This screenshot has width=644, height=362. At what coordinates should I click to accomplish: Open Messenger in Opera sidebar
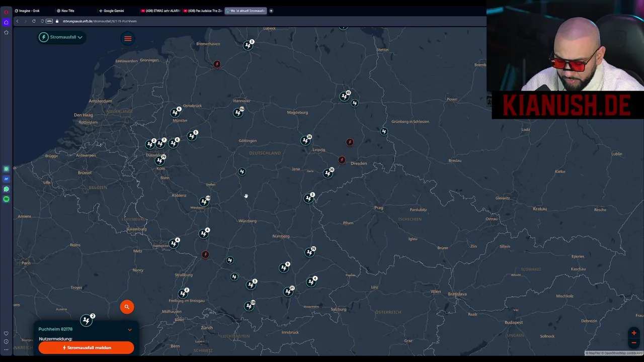[6, 179]
